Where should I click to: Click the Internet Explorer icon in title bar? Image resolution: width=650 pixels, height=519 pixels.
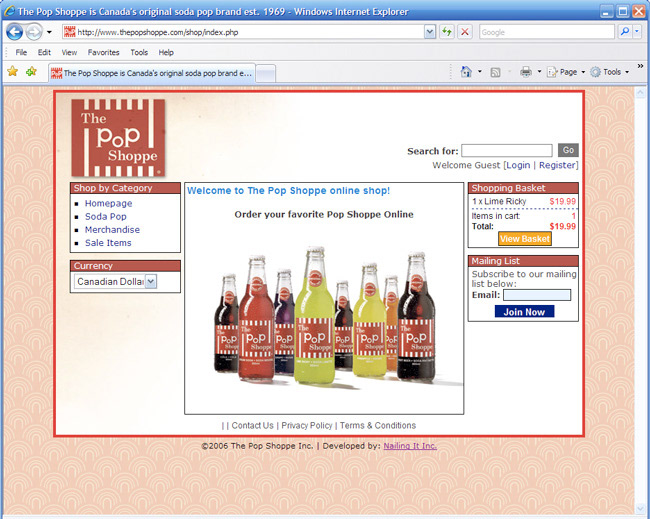9,11
